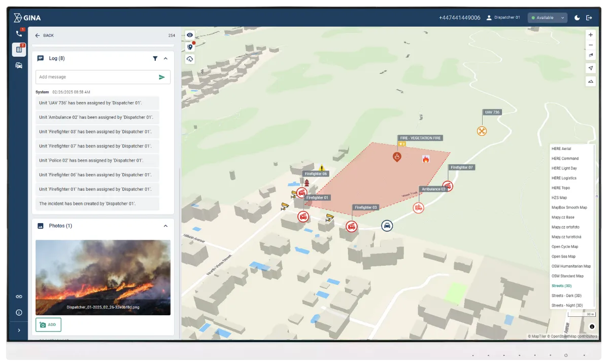Open the vehicles/units sidebar icon
Image resolution: width=609 pixels, height=364 pixels.
[19, 65]
